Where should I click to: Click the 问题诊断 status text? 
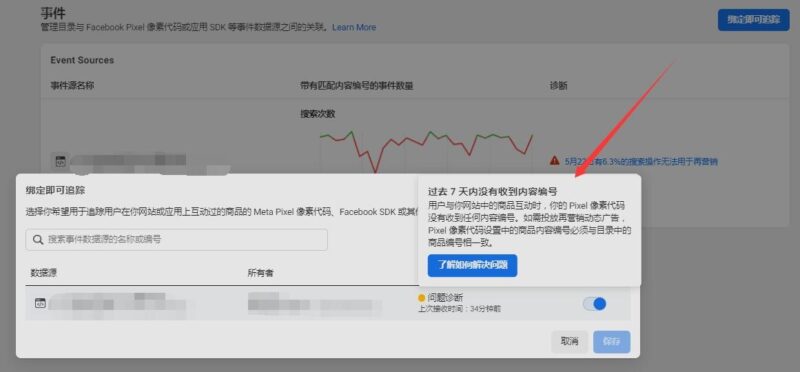445,298
